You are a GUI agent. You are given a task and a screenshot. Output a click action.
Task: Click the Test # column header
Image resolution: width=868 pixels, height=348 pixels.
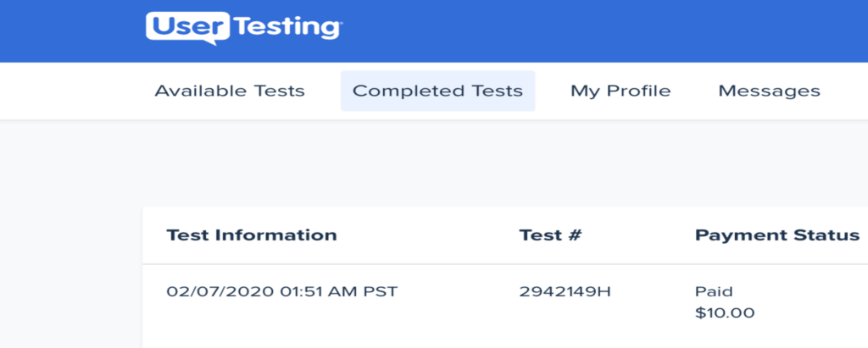pos(550,235)
